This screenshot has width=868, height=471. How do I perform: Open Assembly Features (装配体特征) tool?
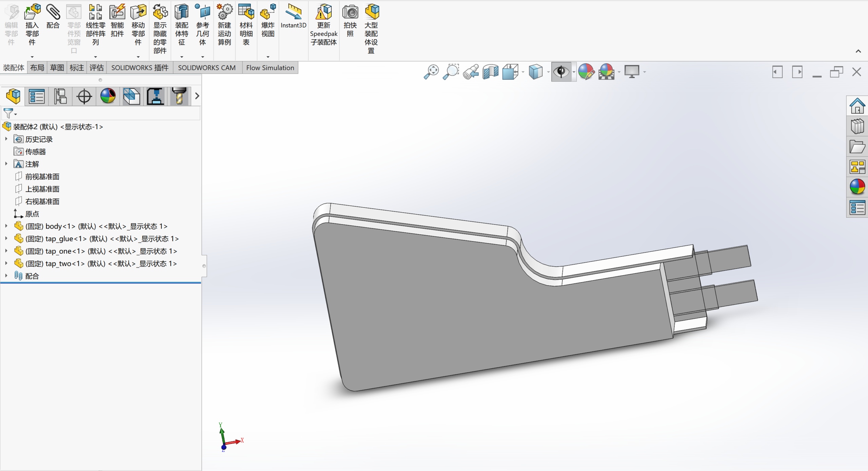[182, 12]
